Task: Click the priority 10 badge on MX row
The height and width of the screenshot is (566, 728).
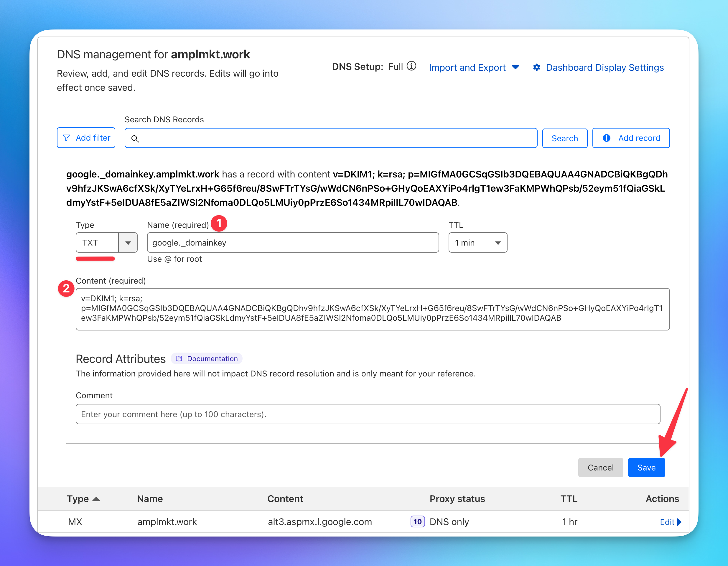Action: tap(417, 522)
